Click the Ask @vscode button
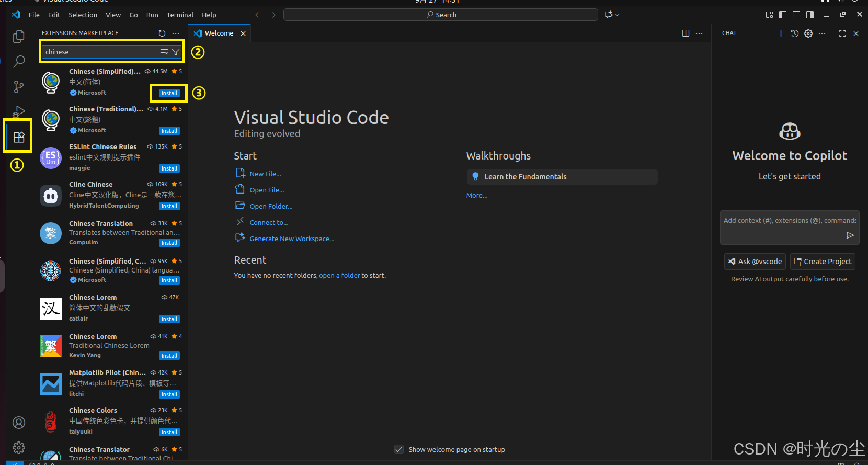Screen dimensions: 868x465 coord(755,262)
